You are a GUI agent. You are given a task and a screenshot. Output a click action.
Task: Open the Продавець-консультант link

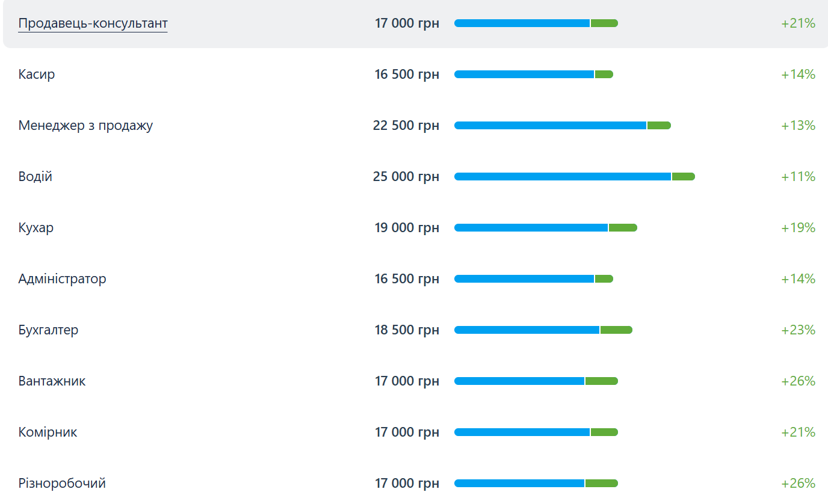(x=93, y=23)
